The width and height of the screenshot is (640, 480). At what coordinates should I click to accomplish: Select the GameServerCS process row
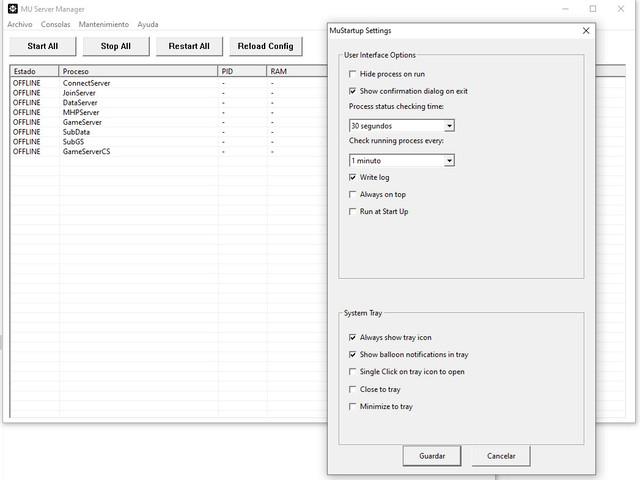(x=169, y=151)
